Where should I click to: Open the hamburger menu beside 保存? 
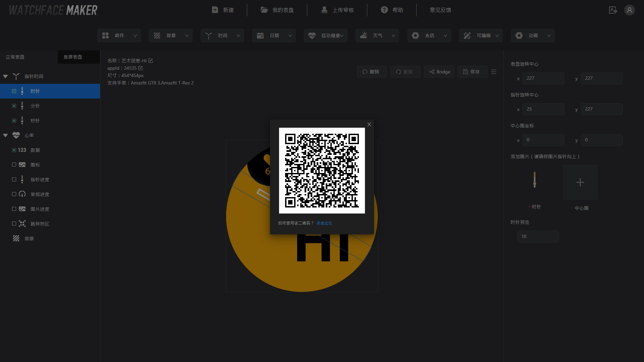[494, 72]
